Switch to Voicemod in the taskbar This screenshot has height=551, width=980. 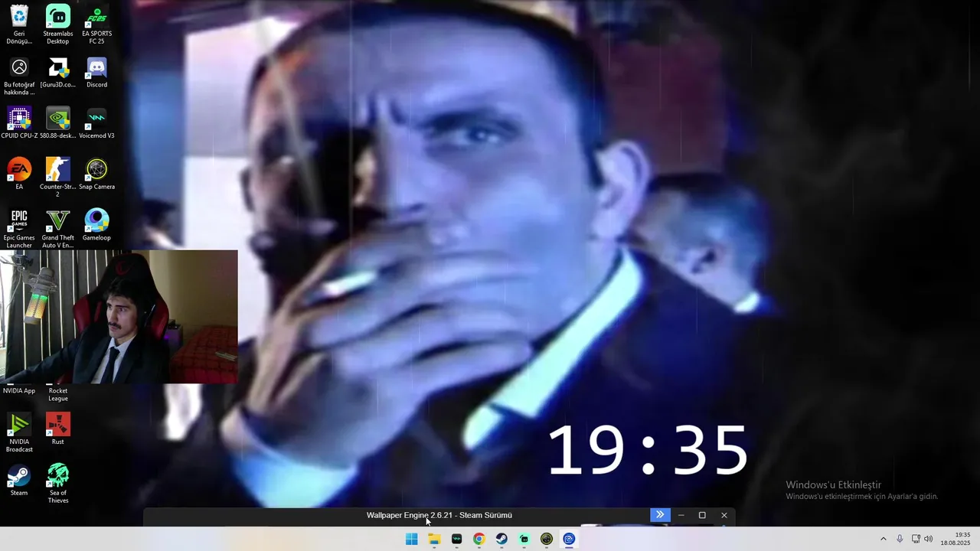pyautogui.click(x=457, y=539)
